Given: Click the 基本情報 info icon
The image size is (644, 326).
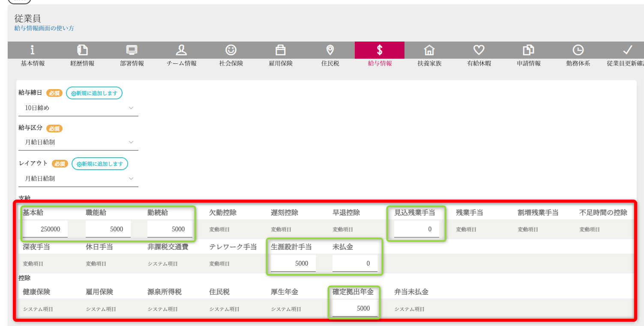Looking at the screenshot, I should 33,50.
